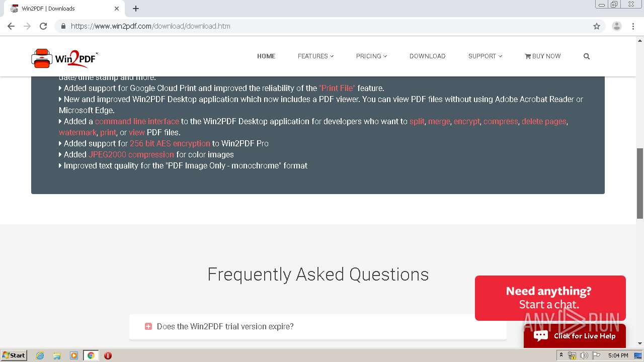644x362 pixels.
Task: Open the DOWNLOAD menu item
Action: [x=427, y=56]
